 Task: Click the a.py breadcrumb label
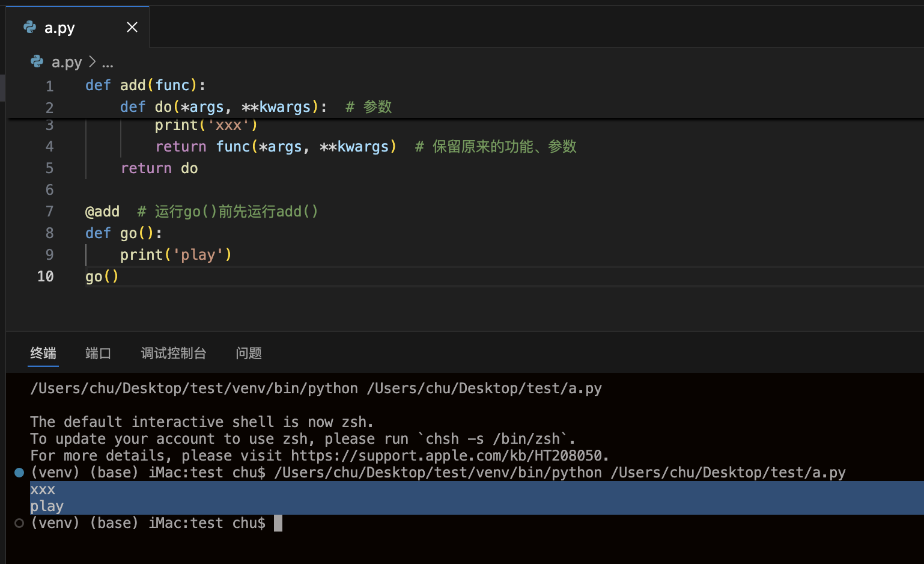click(x=67, y=62)
